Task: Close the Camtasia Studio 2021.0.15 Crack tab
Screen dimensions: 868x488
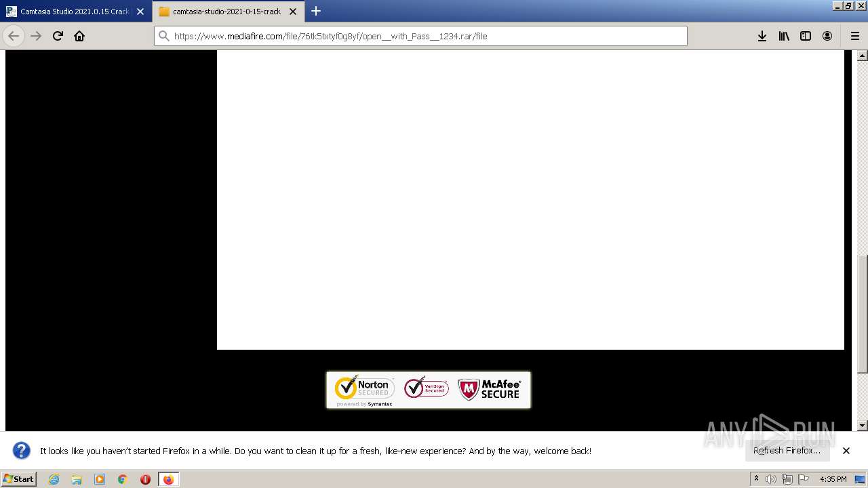Action: click(x=140, y=12)
